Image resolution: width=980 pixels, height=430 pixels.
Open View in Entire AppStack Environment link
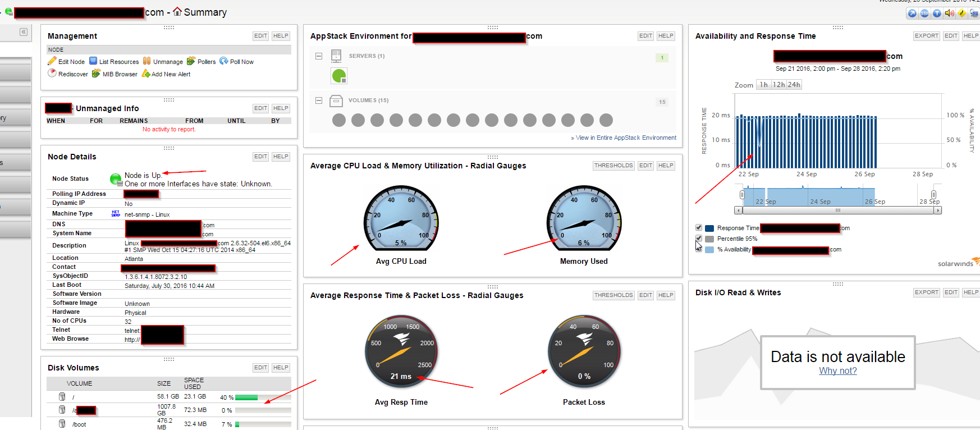624,138
